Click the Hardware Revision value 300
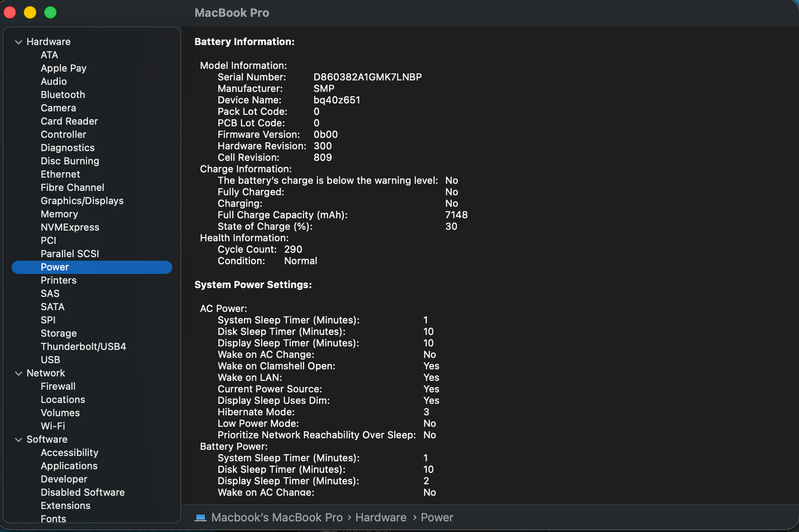 click(x=323, y=146)
